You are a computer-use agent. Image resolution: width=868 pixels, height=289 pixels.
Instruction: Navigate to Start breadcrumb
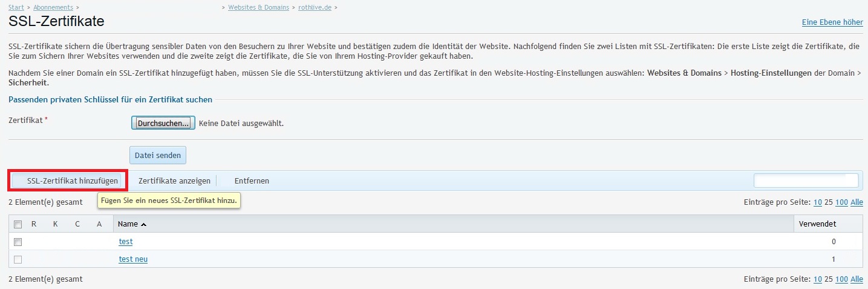point(16,7)
